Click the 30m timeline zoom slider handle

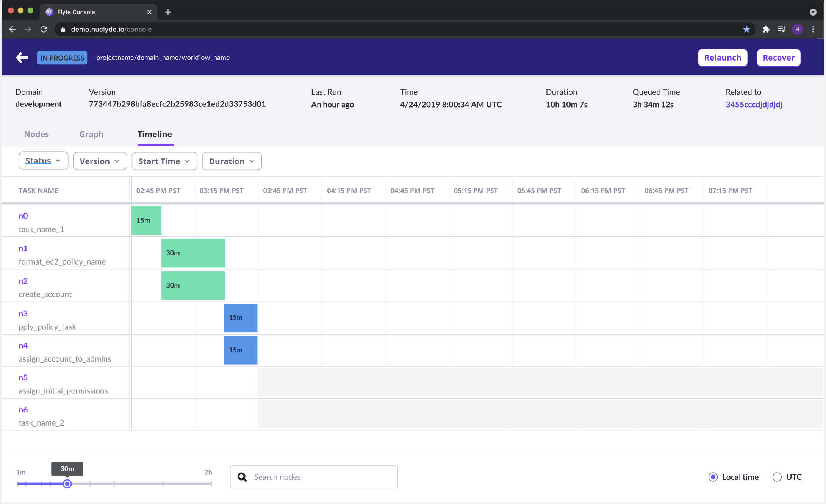67,484
